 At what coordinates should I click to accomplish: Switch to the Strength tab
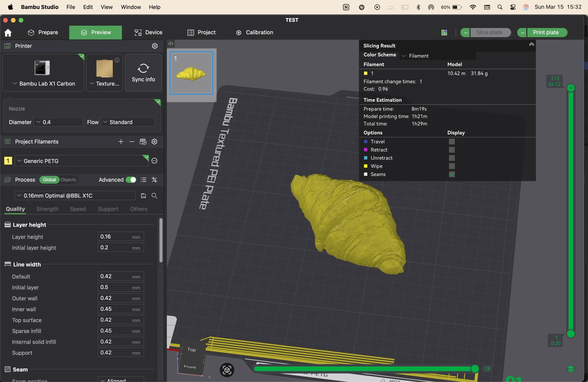(x=47, y=209)
